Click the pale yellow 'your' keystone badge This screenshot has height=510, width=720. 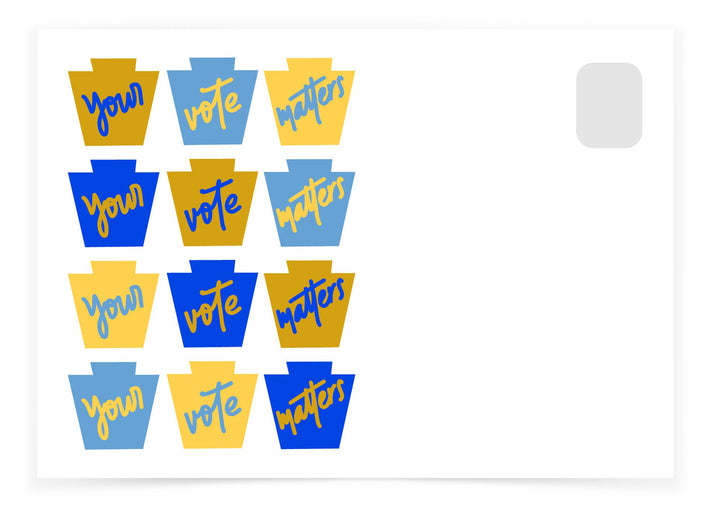[x=113, y=304]
